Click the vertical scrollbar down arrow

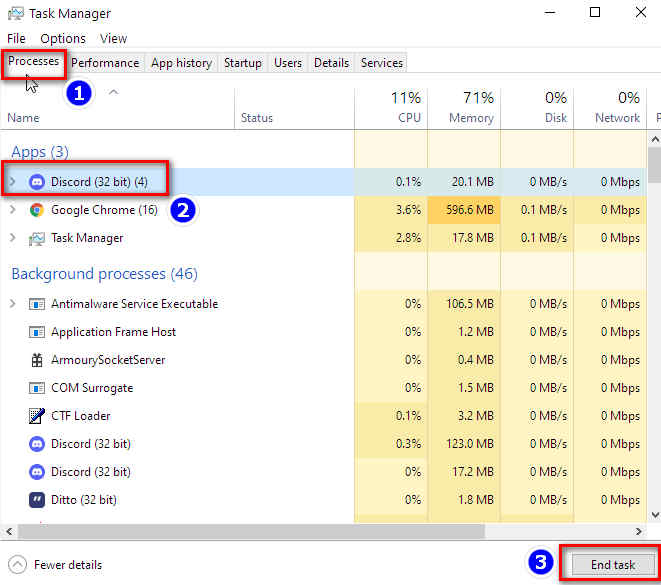tap(655, 515)
